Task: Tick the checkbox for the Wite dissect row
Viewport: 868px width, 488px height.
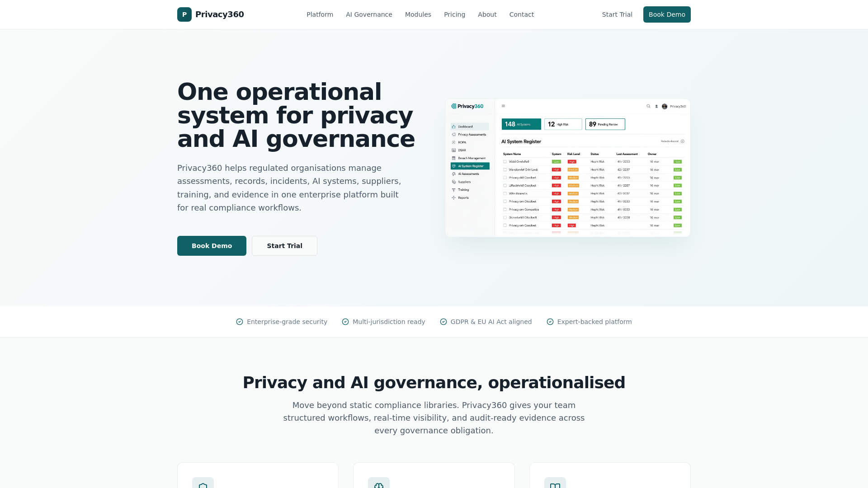Action: pyautogui.click(x=505, y=193)
